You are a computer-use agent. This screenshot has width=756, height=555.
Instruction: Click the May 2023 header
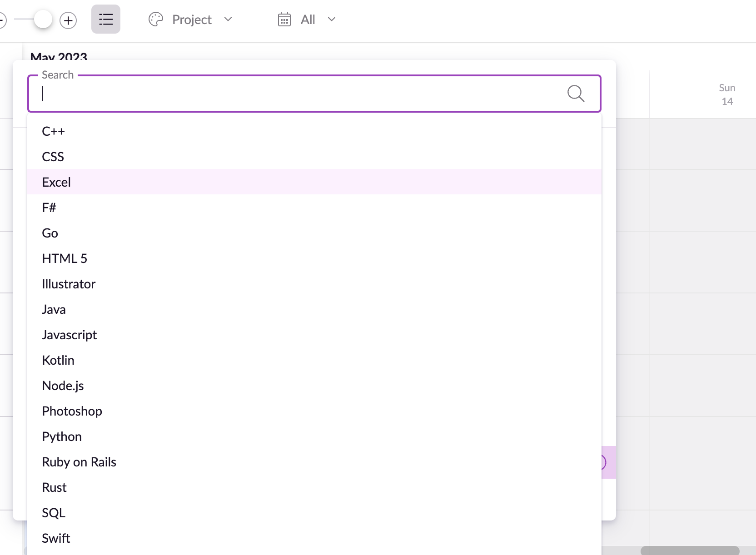click(58, 56)
